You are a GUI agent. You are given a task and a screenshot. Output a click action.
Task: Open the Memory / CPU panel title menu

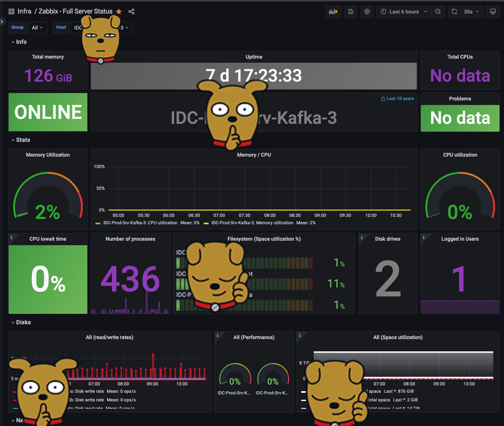254,155
